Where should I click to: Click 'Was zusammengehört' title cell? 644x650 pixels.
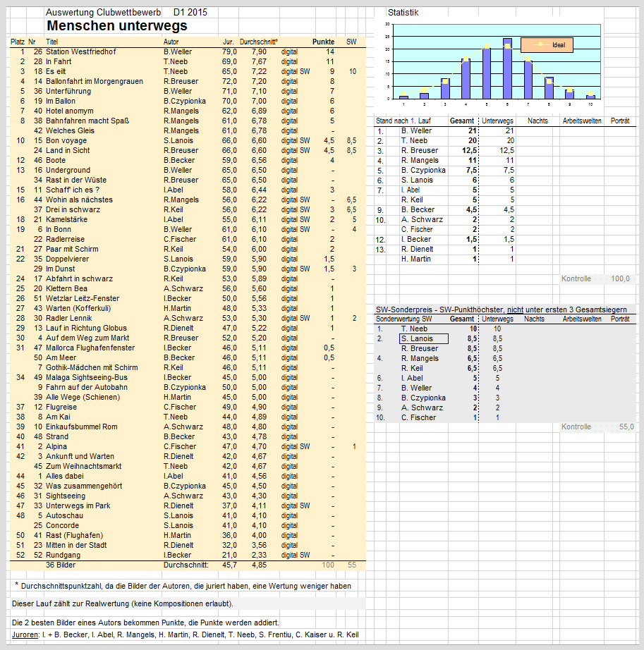(x=84, y=486)
